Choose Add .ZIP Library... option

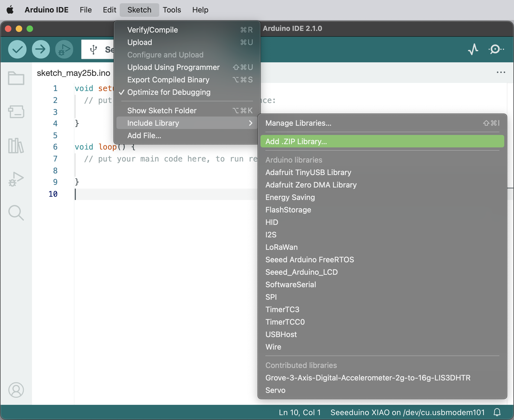(382, 141)
